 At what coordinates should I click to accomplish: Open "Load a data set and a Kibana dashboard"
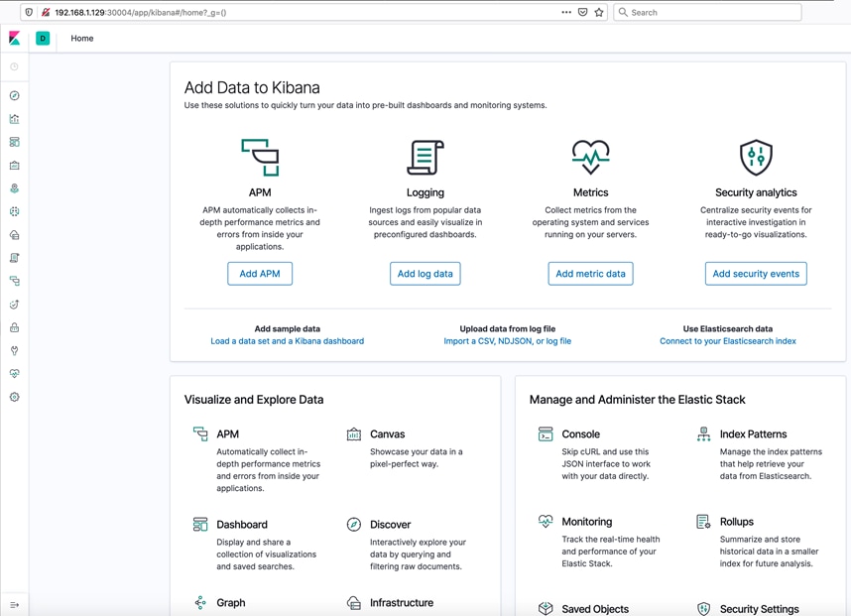pyautogui.click(x=287, y=341)
